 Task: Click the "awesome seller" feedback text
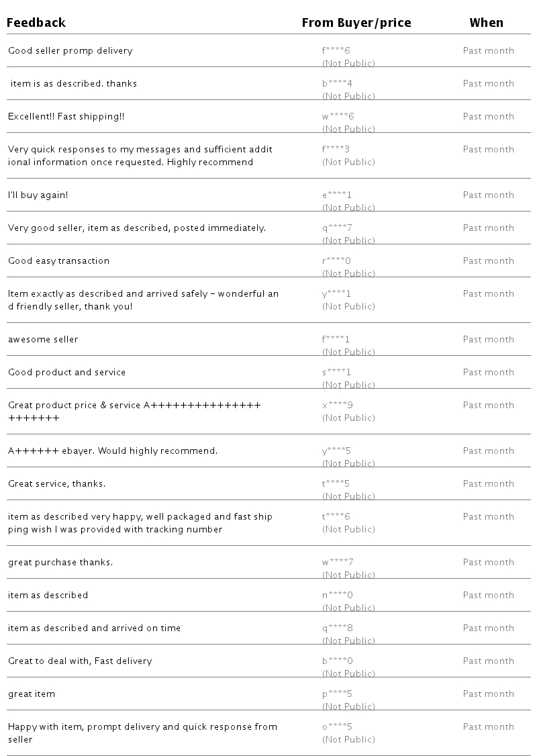point(43,340)
